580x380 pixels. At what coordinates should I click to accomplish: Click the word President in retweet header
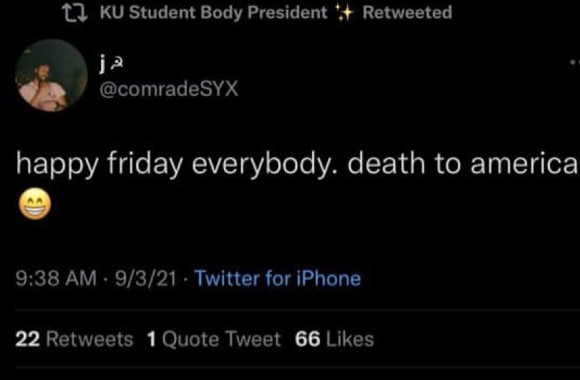(287, 13)
